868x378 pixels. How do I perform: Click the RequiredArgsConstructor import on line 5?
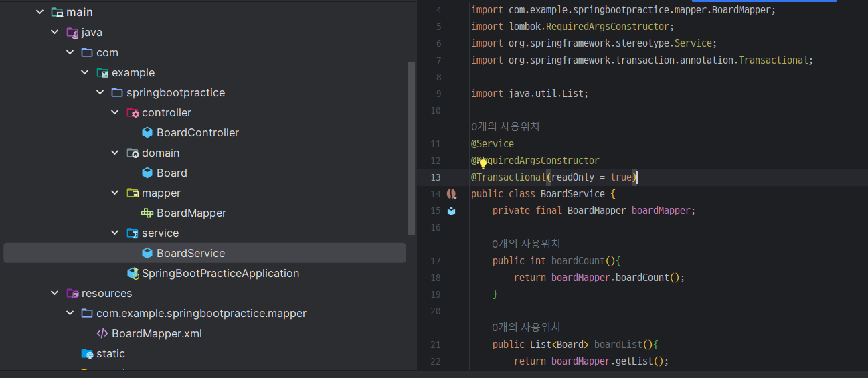click(572, 27)
